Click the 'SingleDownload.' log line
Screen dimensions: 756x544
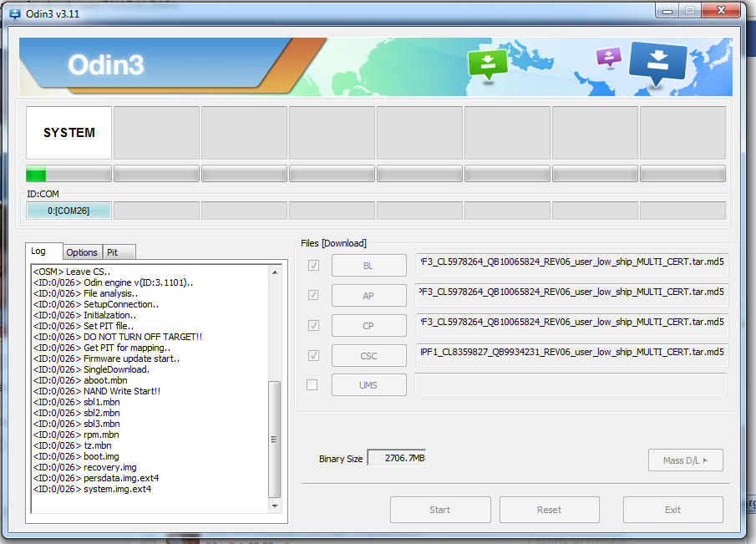pos(91,369)
